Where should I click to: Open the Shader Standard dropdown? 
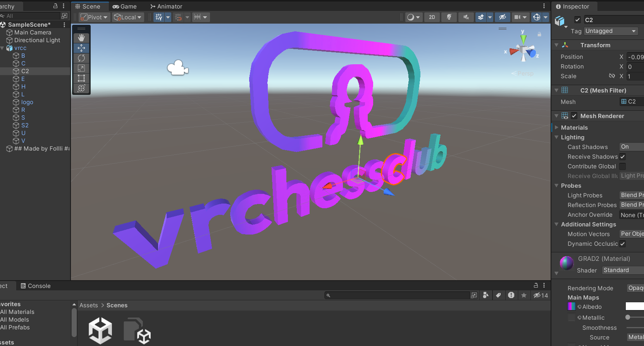[623, 270]
